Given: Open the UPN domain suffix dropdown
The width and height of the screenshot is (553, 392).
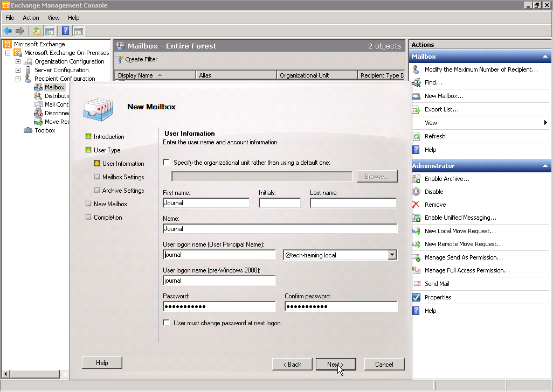Looking at the screenshot, I should (x=392, y=255).
